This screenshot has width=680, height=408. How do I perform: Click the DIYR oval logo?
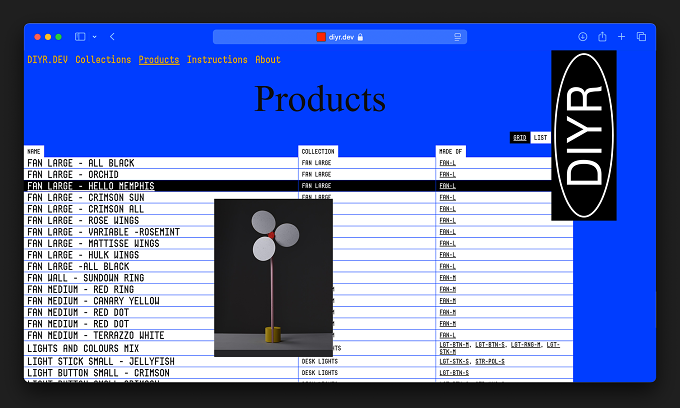pyautogui.click(x=584, y=135)
